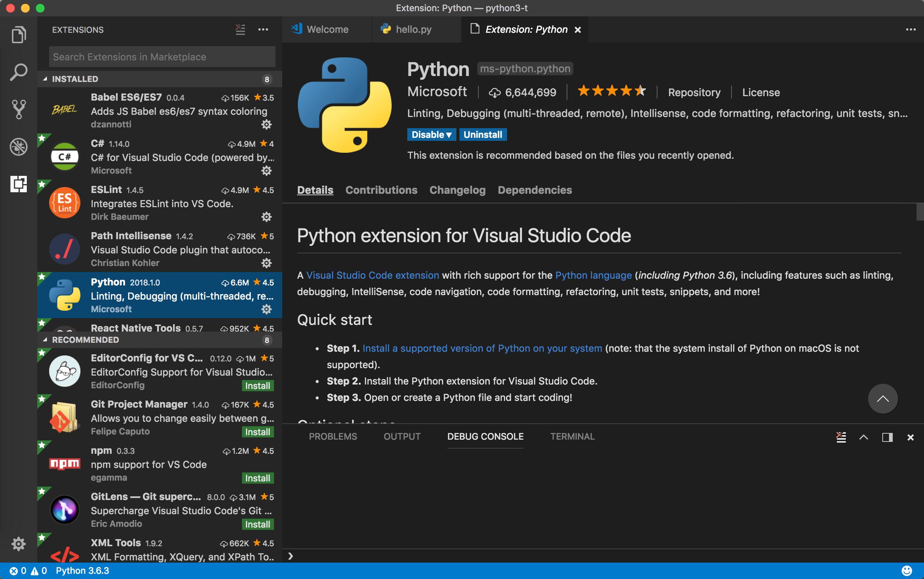Open the Repository link for Python extension

click(x=694, y=92)
